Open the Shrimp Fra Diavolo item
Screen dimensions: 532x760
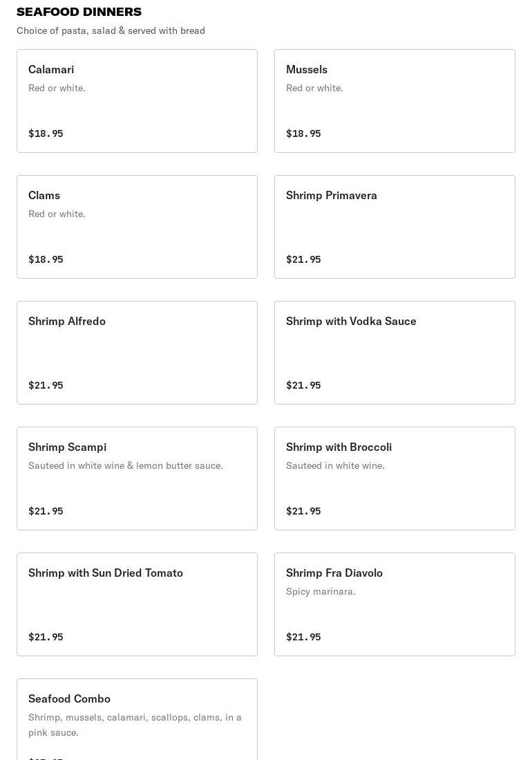tap(395, 604)
